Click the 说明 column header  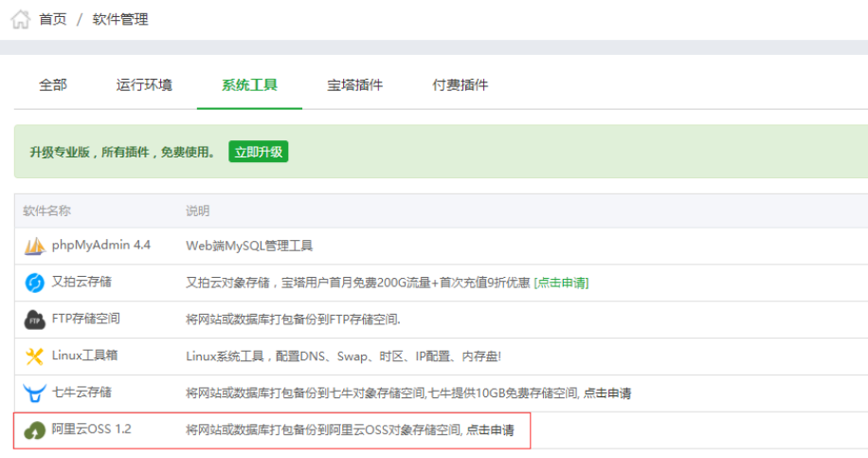click(x=198, y=211)
